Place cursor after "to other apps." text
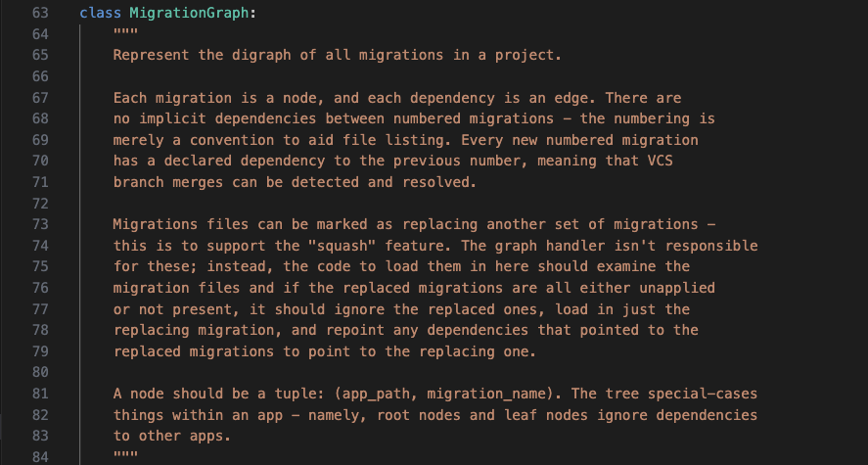The height and width of the screenshot is (465, 868). tap(231, 436)
